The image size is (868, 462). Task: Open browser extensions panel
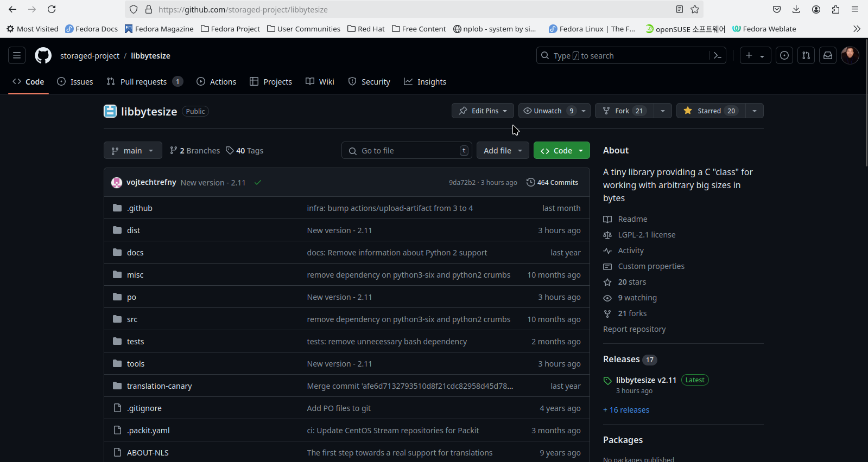pos(835,9)
